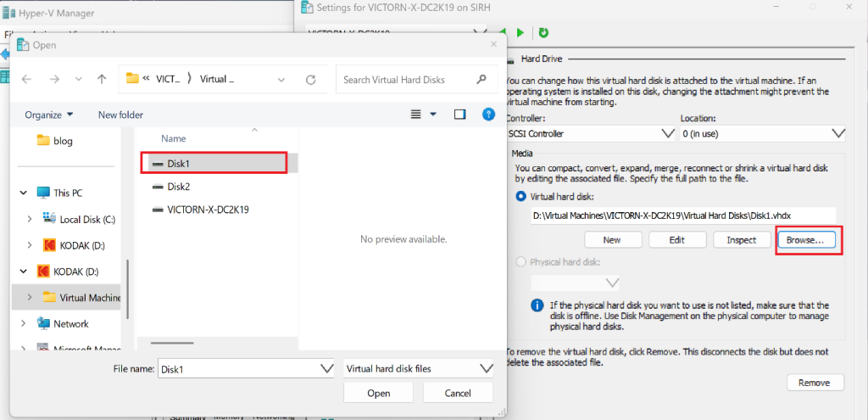Expand the This PC tree node
The image size is (868, 420).
click(24, 193)
